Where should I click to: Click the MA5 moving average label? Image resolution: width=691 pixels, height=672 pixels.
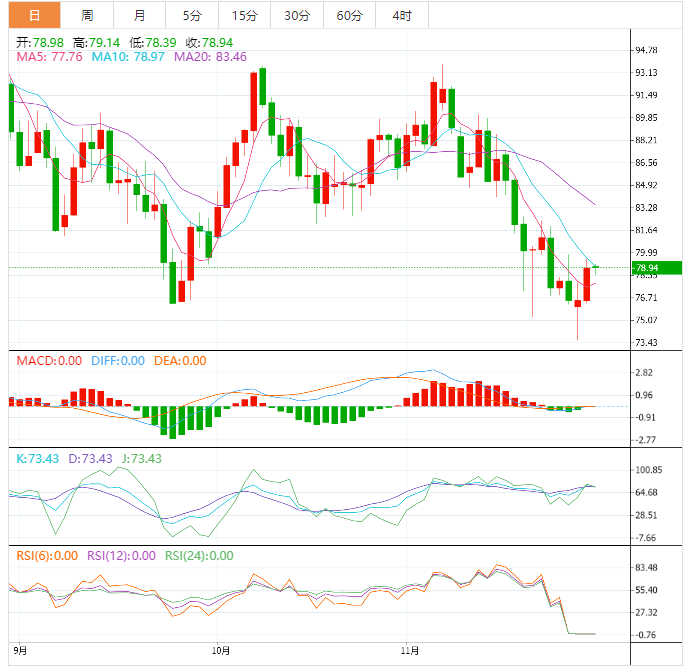pos(49,58)
